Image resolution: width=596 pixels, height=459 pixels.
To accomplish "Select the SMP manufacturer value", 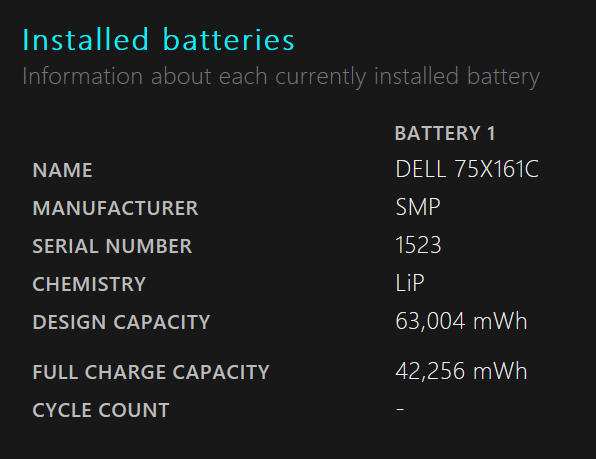I will [x=418, y=207].
